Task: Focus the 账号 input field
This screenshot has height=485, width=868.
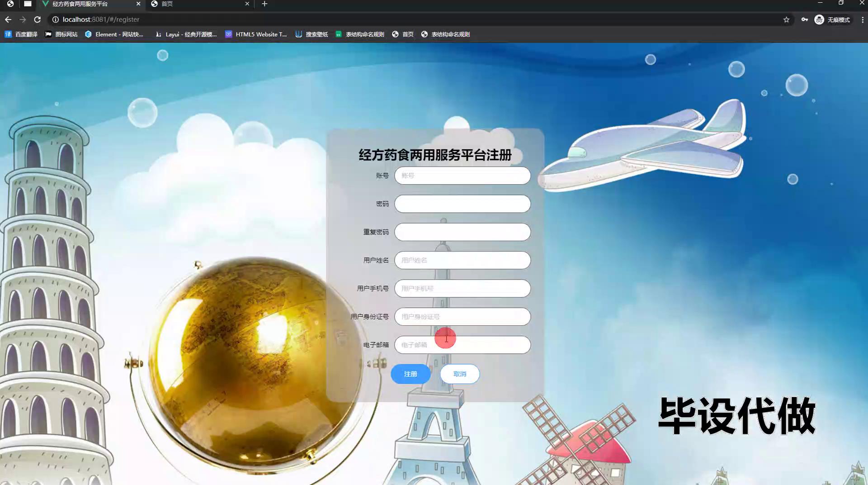Action: [x=462, y=176]
